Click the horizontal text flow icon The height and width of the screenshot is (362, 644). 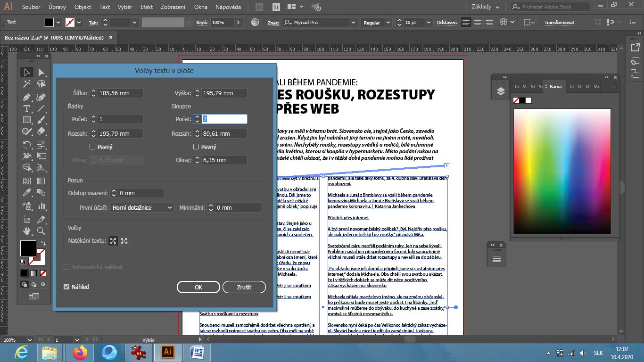113,241
